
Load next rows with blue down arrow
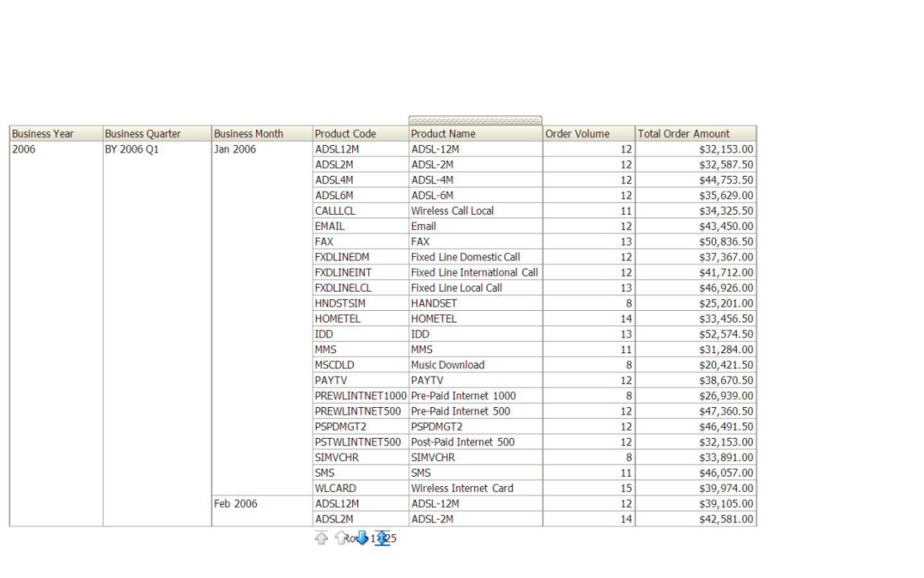[x=362, y=537]
